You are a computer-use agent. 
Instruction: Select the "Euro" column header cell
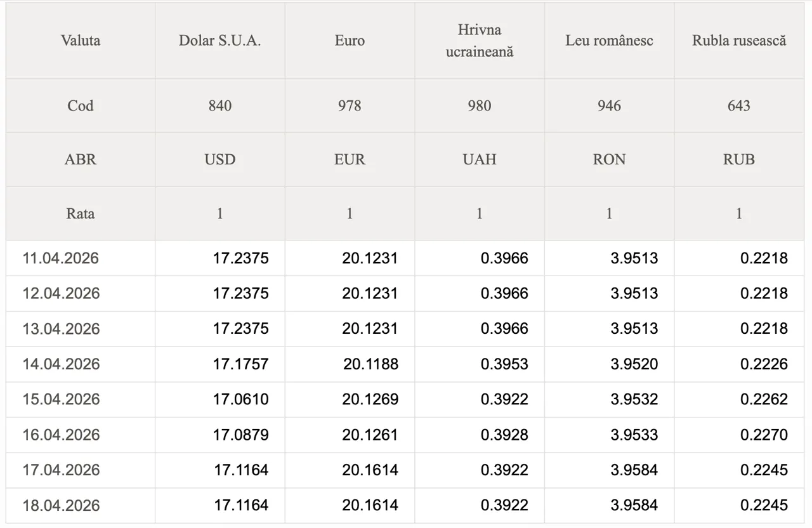(x=350, y=41)
